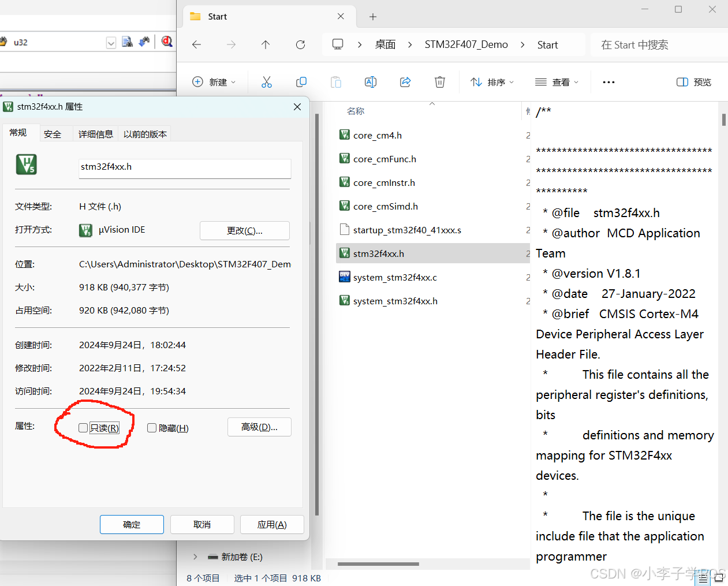Click the Delete trash icon

(439, 81)
